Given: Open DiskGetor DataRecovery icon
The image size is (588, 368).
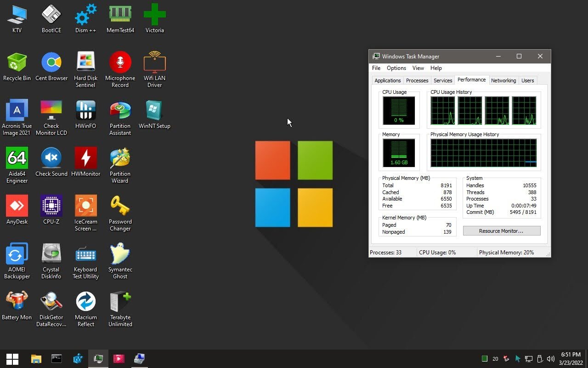Looking at the screenshot, I should click(x=51, y=309).
